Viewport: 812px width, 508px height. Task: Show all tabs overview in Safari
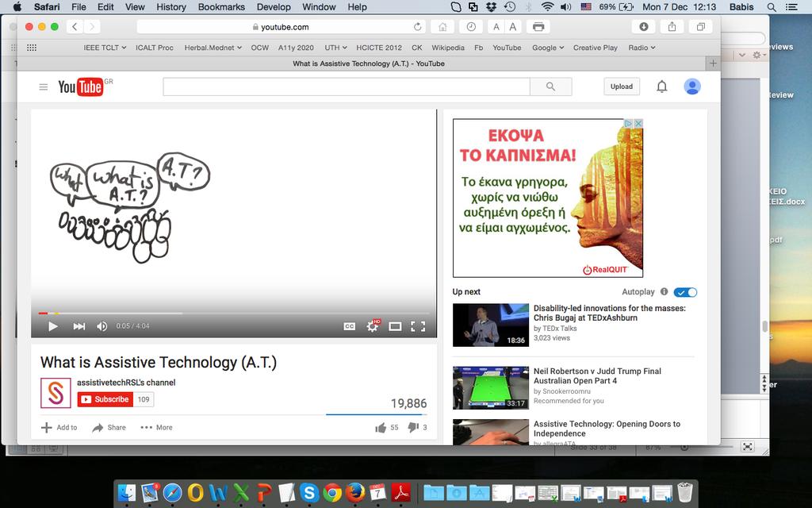coord(701,27)
